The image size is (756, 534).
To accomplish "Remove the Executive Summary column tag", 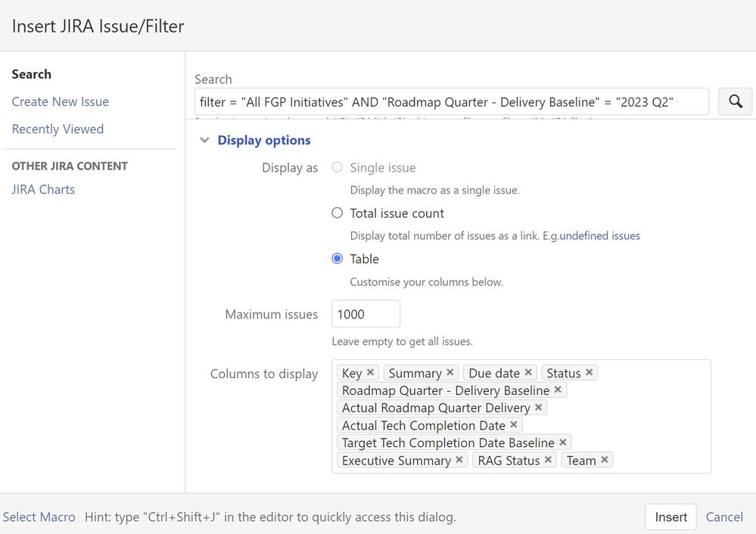I will (x=459, y=461).
